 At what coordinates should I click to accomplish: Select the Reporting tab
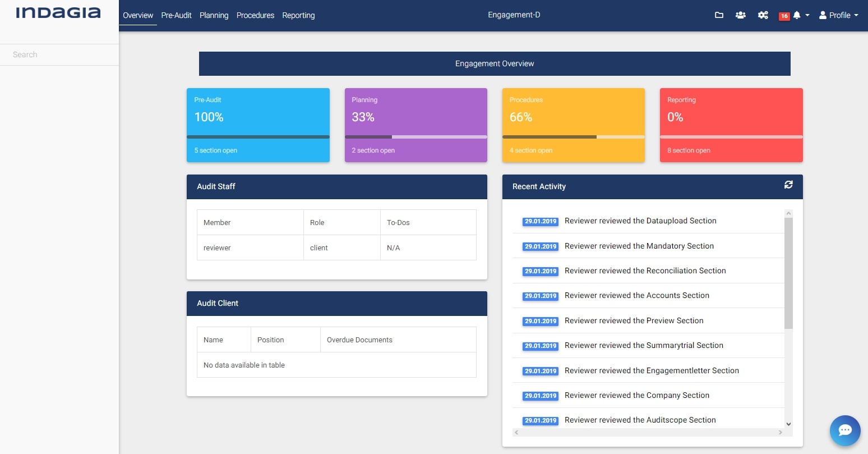click(298, 15)
